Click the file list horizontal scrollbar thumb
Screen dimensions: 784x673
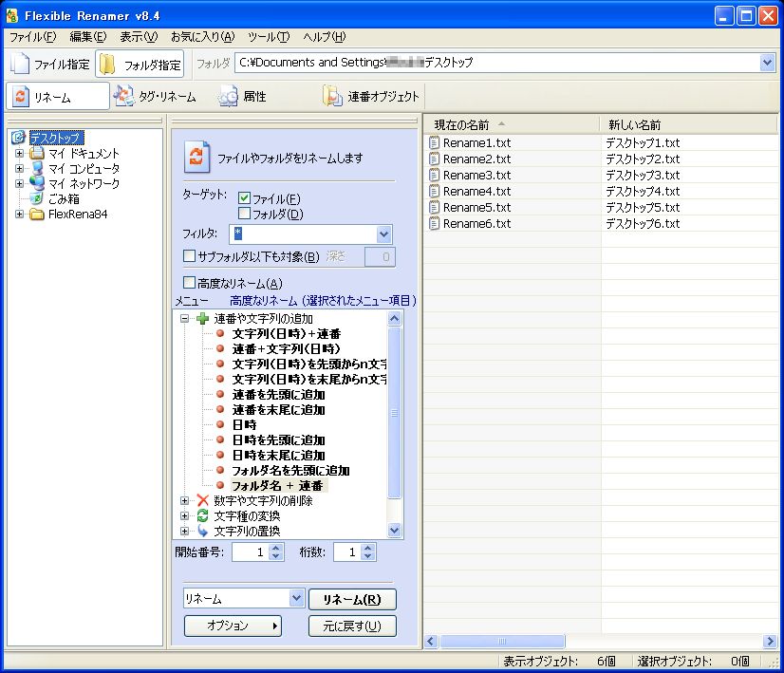click(x=502, y=641)
